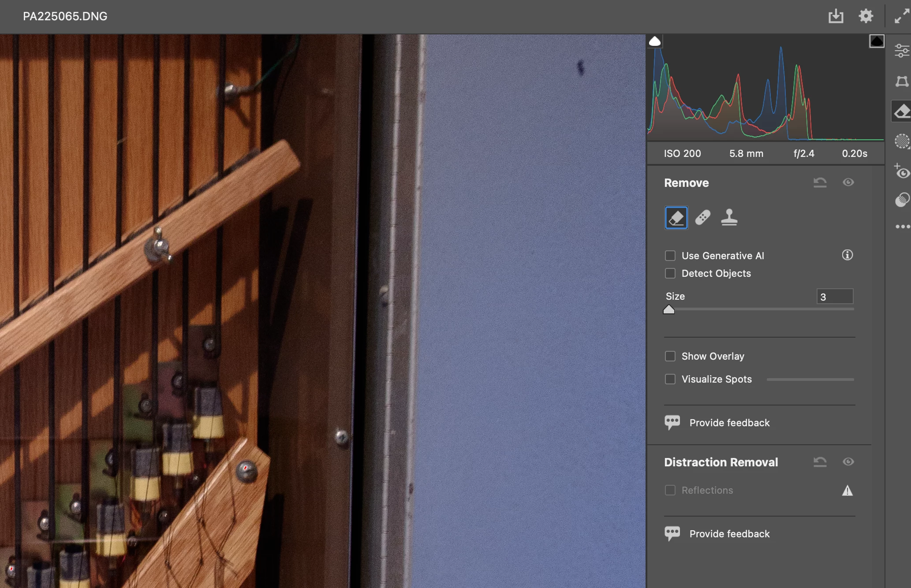The height and width of the screenshot is (588, 911).
Task: Toggle Remove panel visibility eye
Action: (848, 182)
